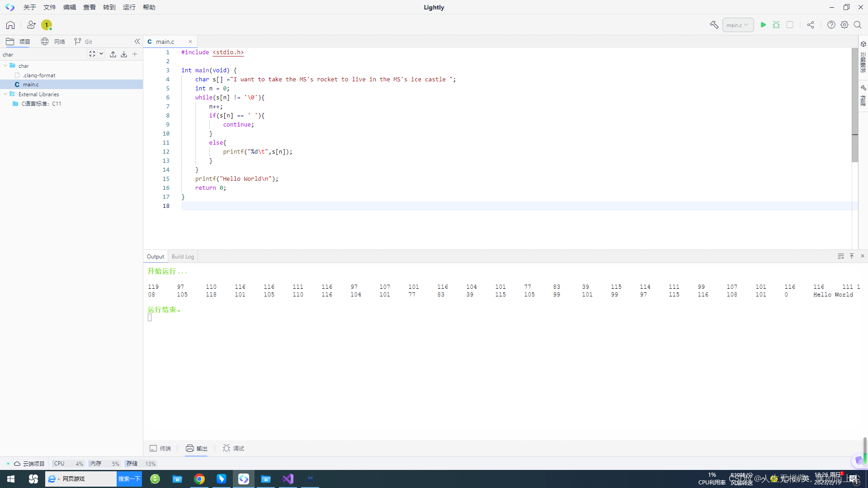Switch to the 项目 project panel tab
The image size is (868, 488).
coord(18,42)
